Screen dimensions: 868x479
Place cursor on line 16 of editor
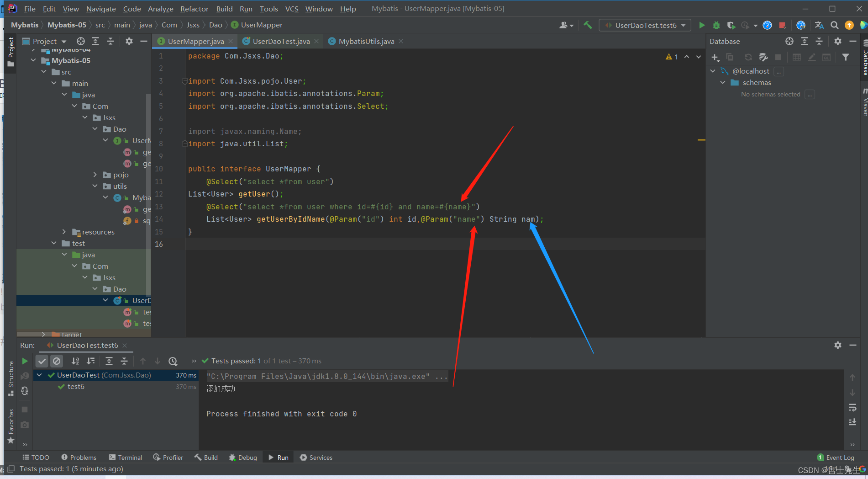(445, 244)
